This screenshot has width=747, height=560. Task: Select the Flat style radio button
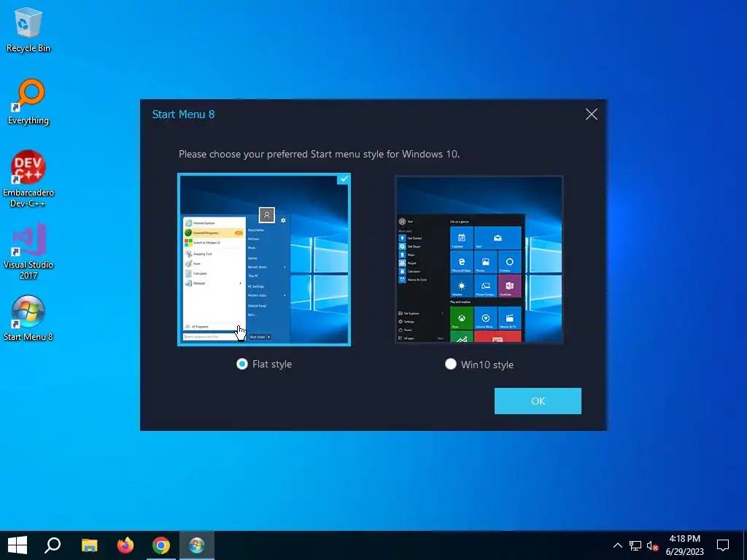pyautogui.click(x=242, y=364)
